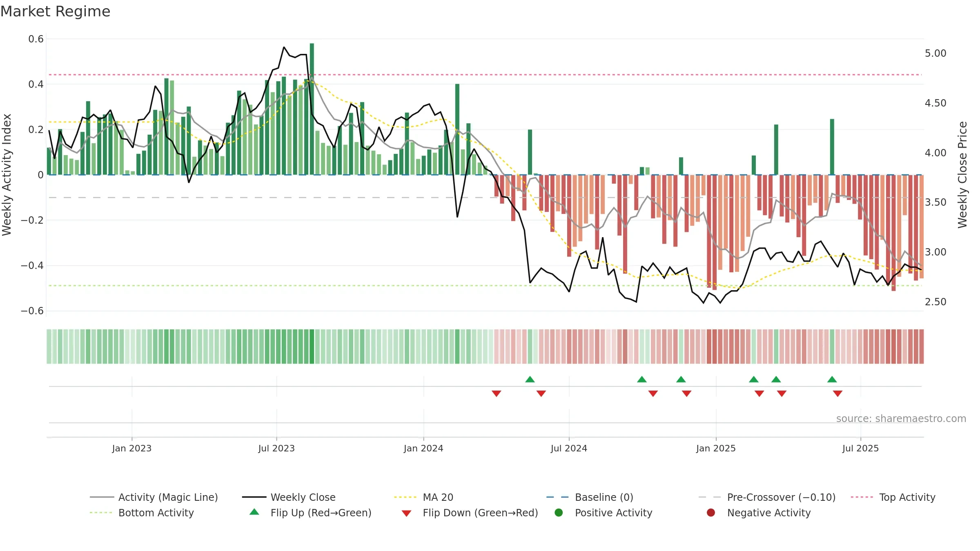Screen dimensions: 980x551
Task: Toggle the Flip Up (Red→Green) legend entry
Action: pos(310,513)
